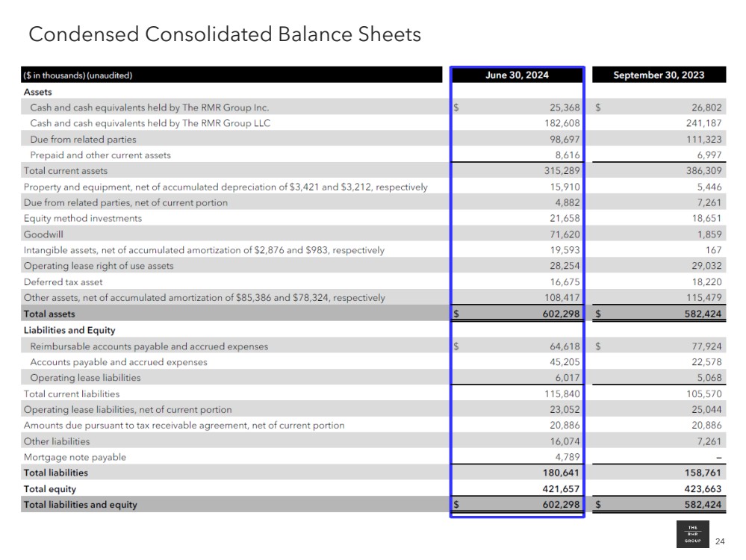Select the Operating lease right of use assets label

pos(99,266)
